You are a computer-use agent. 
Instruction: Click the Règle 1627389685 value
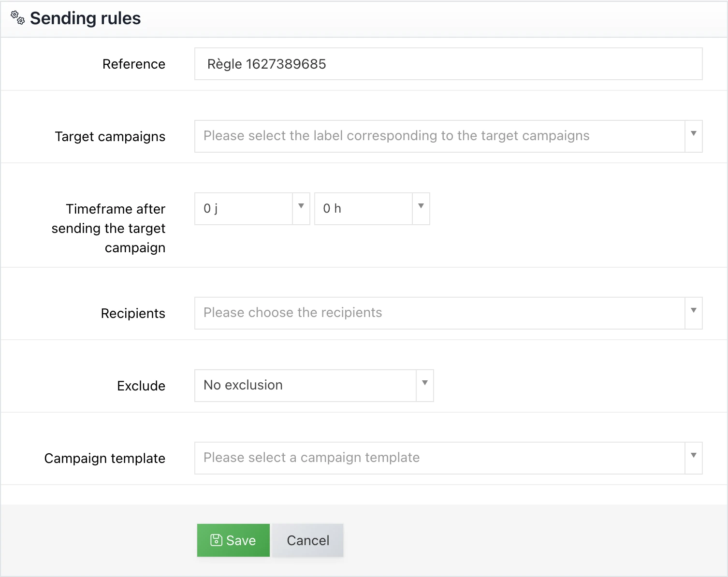click(x=266, y=64)
